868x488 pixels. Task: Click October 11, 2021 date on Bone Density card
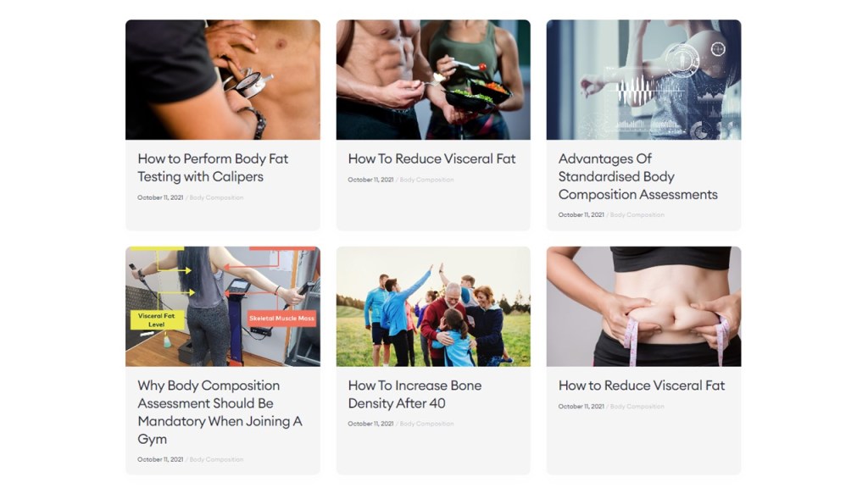[x=370, y=424]
